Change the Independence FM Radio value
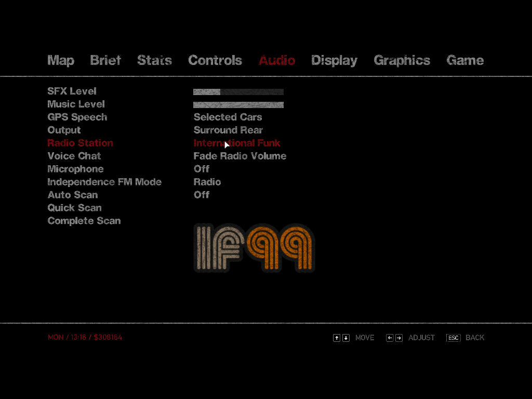Image resolution: width=532 pixels, height=399 pixels. point(207,182)
